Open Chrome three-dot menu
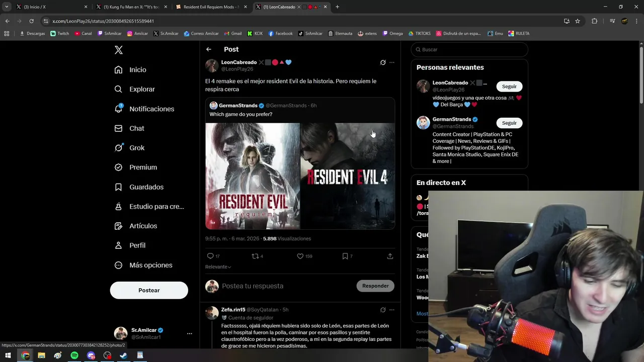The image size is (644, 362). [x=637, y=21]
